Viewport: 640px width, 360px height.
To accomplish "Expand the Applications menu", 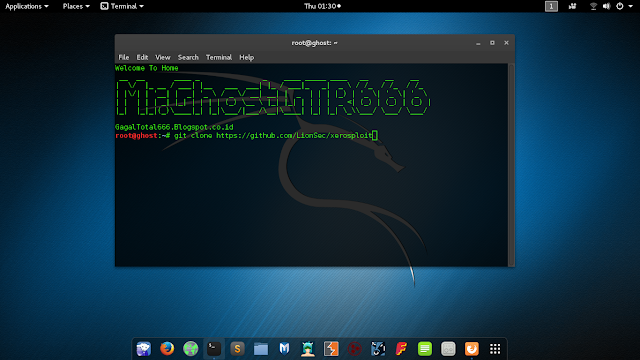I will [27, 6].
